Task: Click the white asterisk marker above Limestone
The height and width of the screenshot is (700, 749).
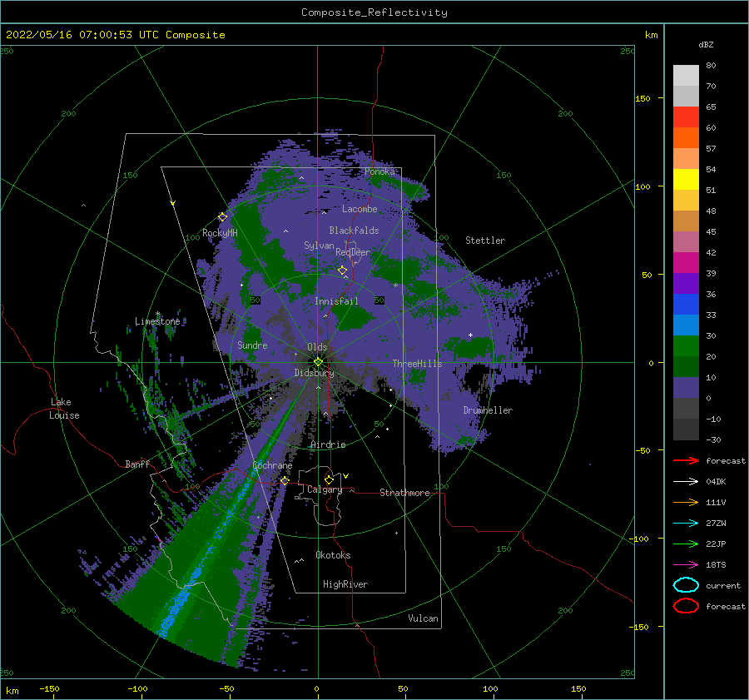Action: click(157, 314)
